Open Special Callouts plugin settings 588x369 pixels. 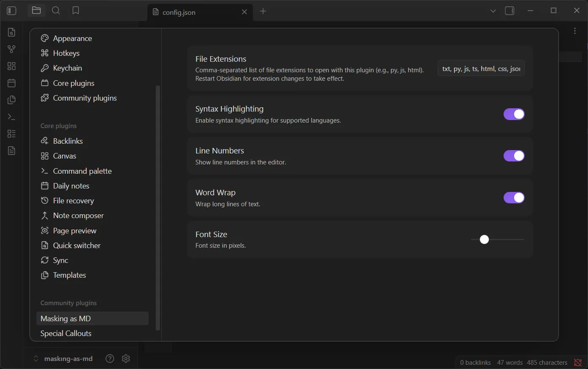point(92,333)
